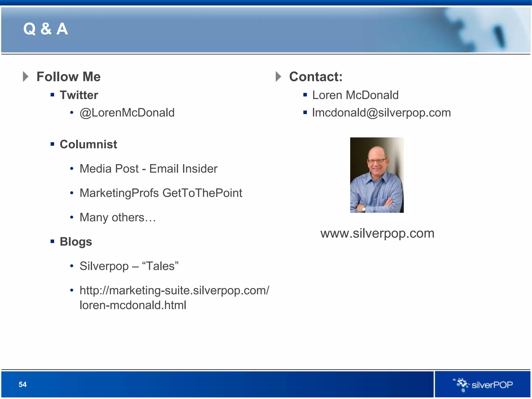Select the Blogs subheading
532x399 pixels.
tap(76, 242)
